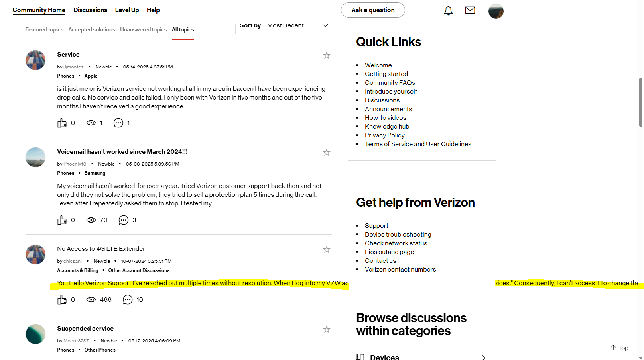Open the Suspended service topic
The width and height of the screenshot is (644, 360).
coord(85,329)
